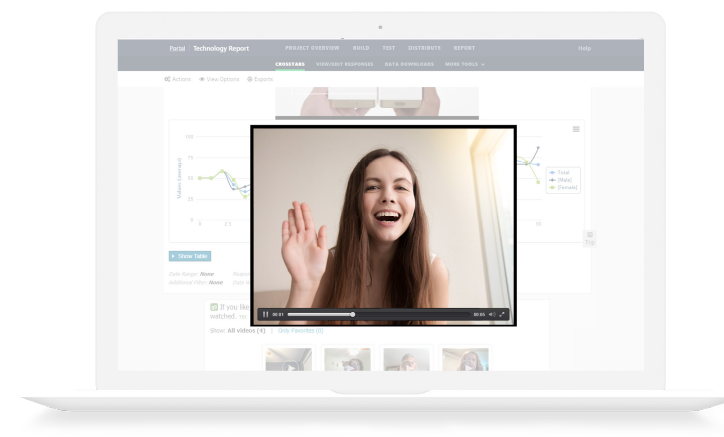This screenshot has height=437, width=724.
Task: Expand Show Table section
Action: tap(190, 256)
